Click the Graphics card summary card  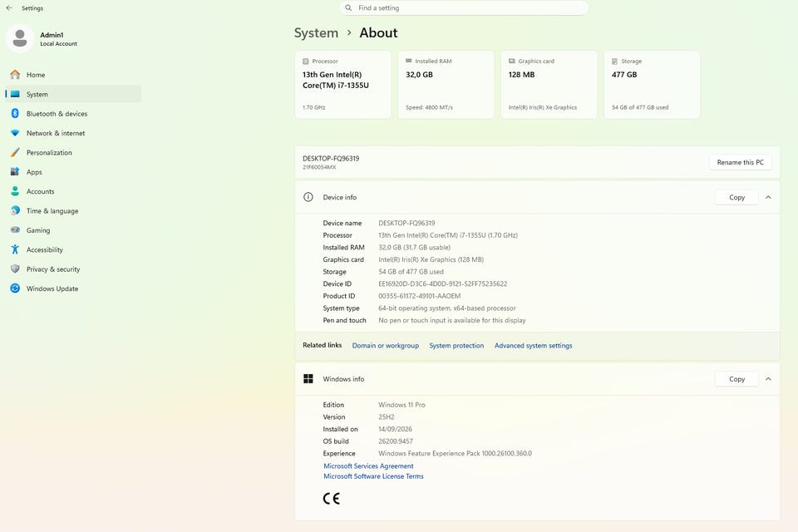tap(549, 85)
